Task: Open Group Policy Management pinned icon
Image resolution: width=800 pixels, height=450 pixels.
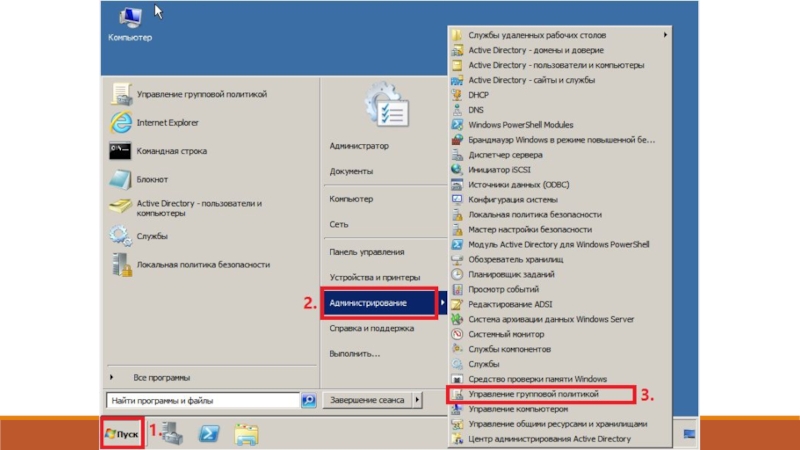Action: tap(121, 94)
